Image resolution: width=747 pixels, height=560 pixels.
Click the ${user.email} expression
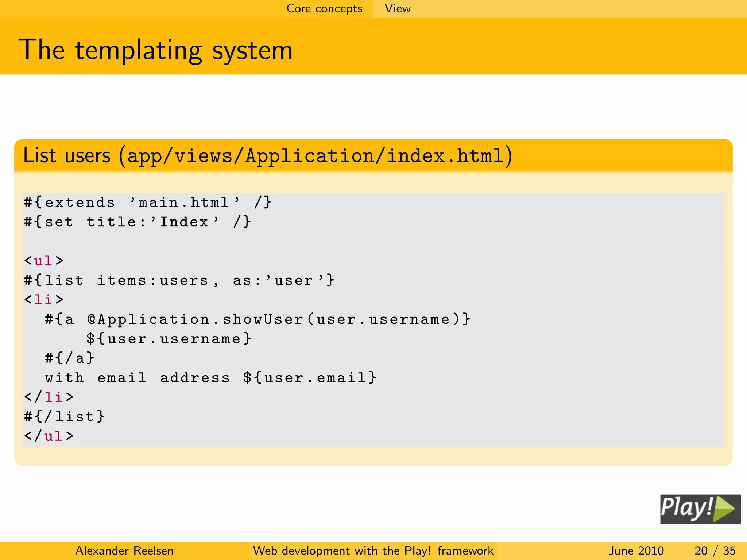[310, 378]
